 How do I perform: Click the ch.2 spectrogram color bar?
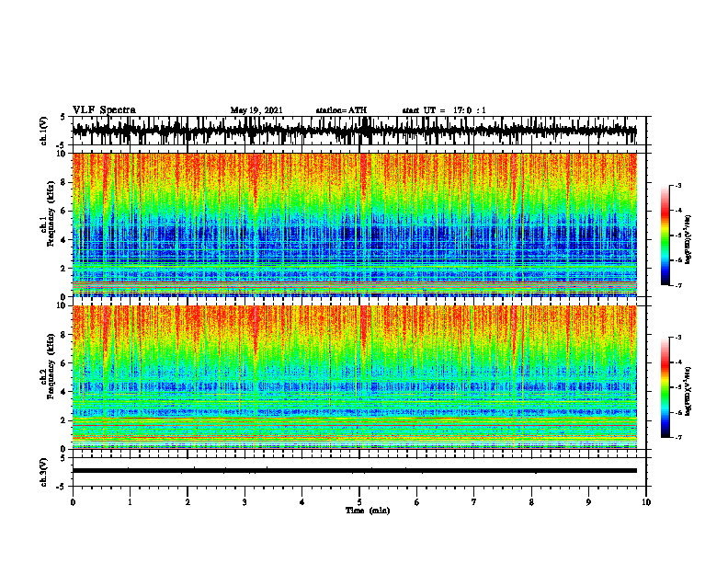tap(665, 387)
